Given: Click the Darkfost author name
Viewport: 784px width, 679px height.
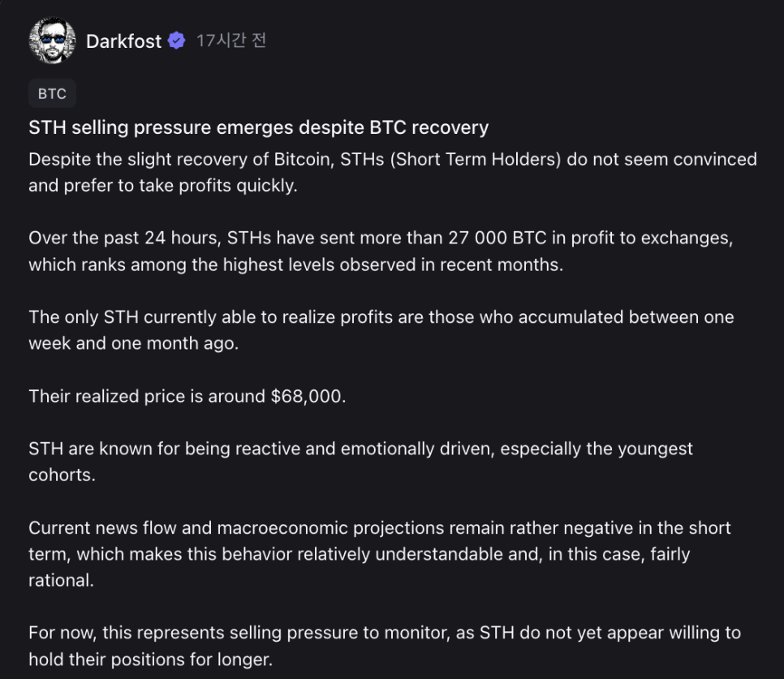Looking at the screenshot, I should pos(123,41).
